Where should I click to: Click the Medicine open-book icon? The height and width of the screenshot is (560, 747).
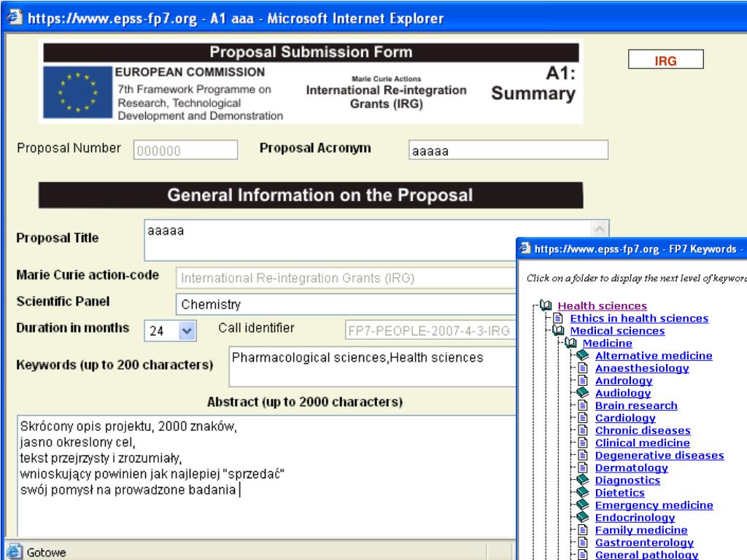point(570,343)
